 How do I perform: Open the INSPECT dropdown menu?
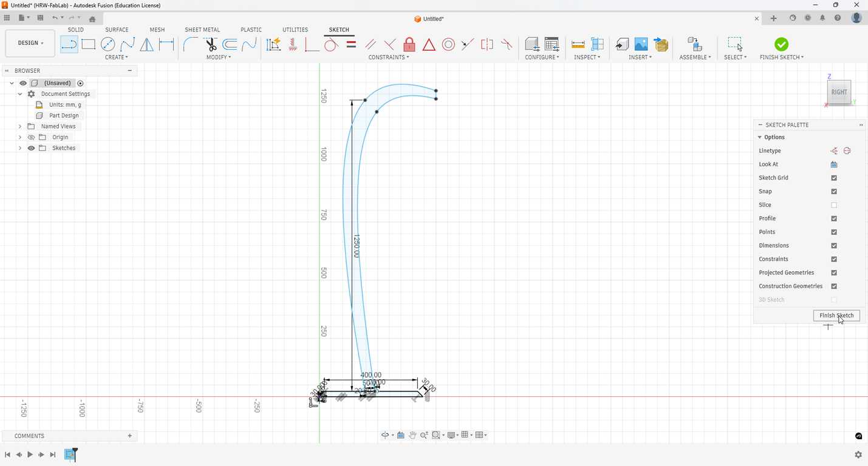pyautogui.click(x=587, y=57)
